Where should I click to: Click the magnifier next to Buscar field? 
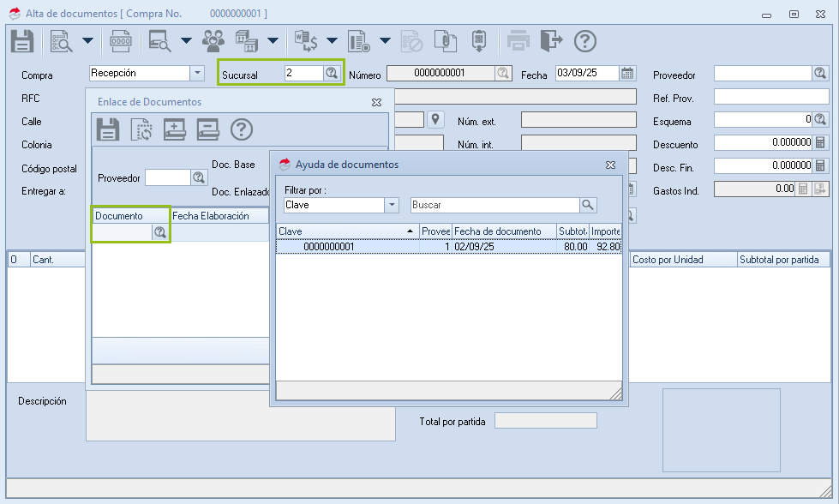click(588, 205)
